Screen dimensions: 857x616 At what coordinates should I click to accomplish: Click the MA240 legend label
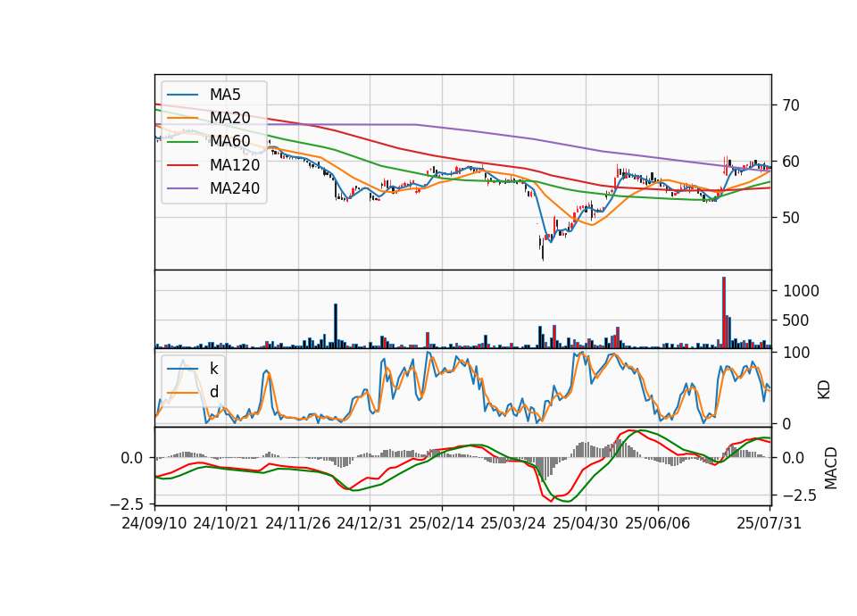(x=235, y=188)
